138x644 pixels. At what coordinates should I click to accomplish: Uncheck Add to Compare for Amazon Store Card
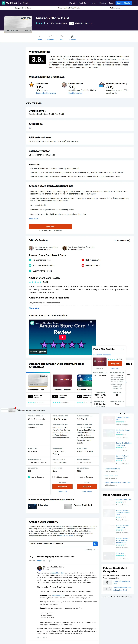pyautogui.click(x=29, y=477)
